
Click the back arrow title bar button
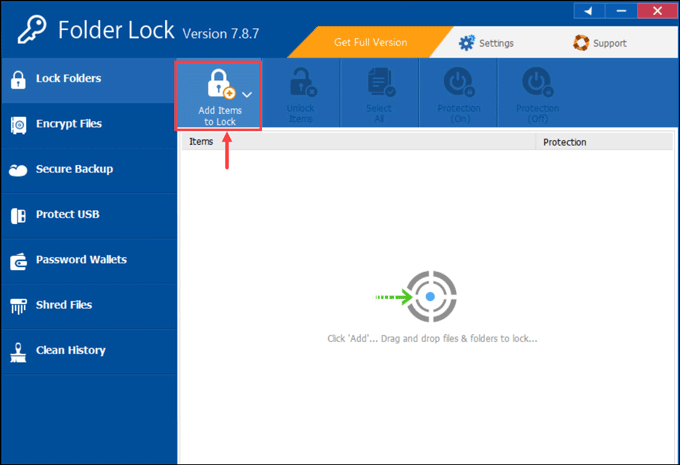(589, 11)
